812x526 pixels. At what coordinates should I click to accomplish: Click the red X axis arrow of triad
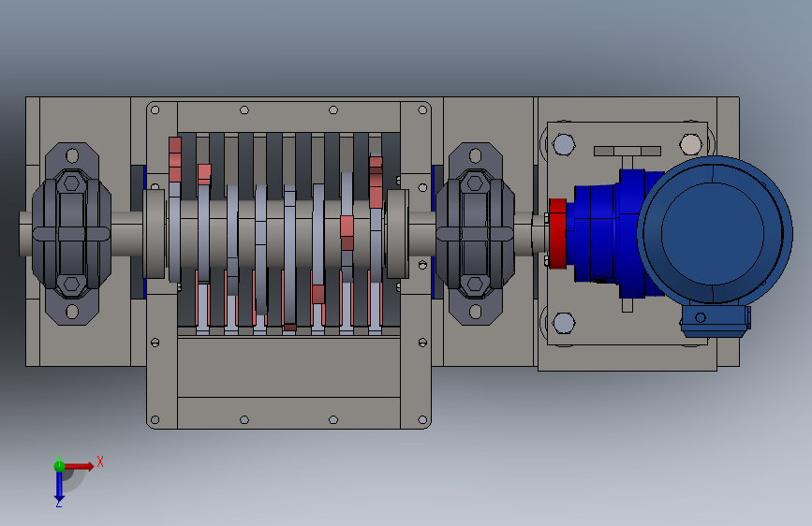click(x=80, y=466)
